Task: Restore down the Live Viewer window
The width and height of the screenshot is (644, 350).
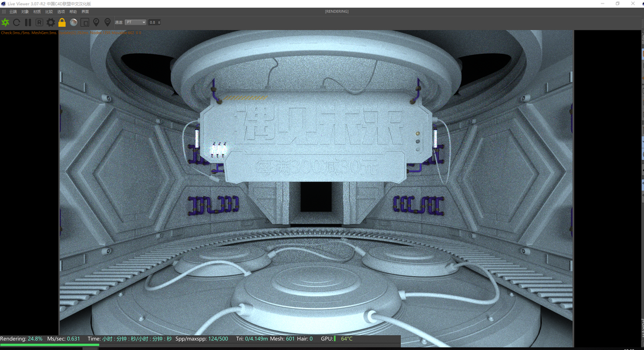Action: tap(617, 3)
